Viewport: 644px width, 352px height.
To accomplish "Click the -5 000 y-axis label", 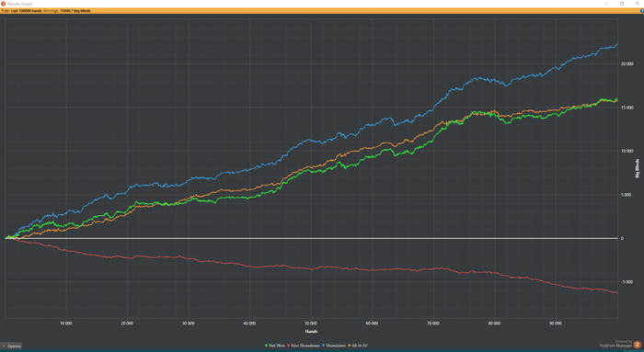I will tap(627, 282).
